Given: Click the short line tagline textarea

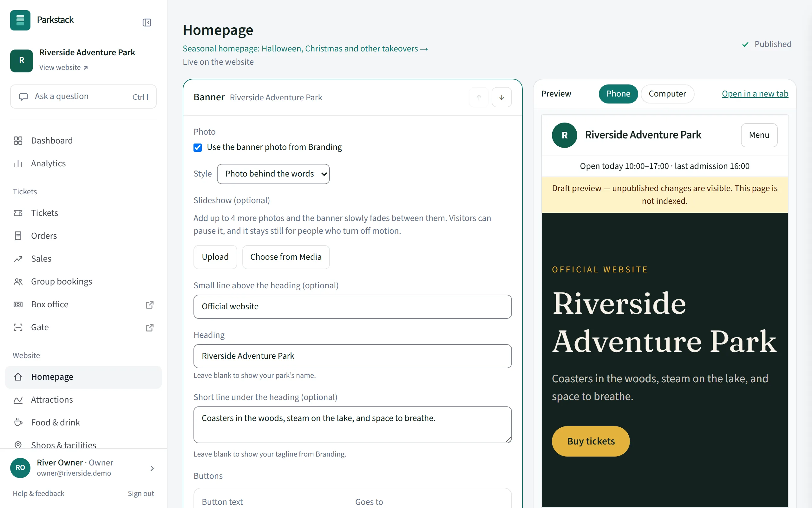Looking at the screenshot, I should coord(352,425).
